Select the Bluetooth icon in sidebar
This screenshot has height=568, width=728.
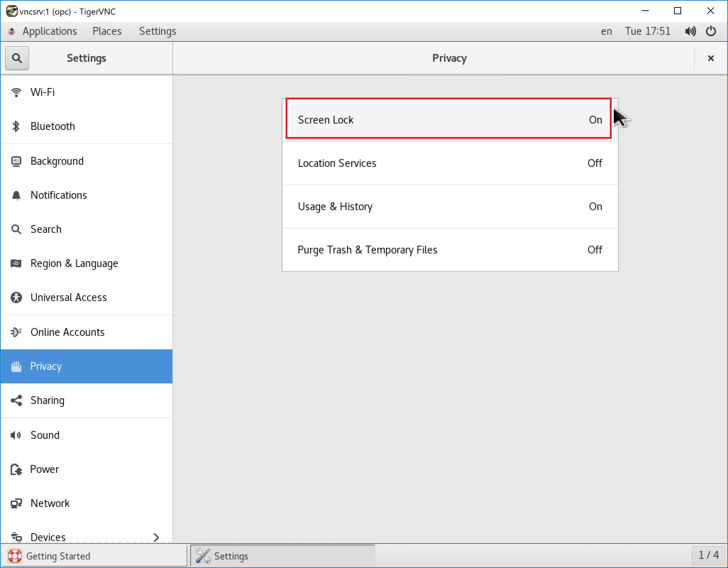[x=16, y=126]
